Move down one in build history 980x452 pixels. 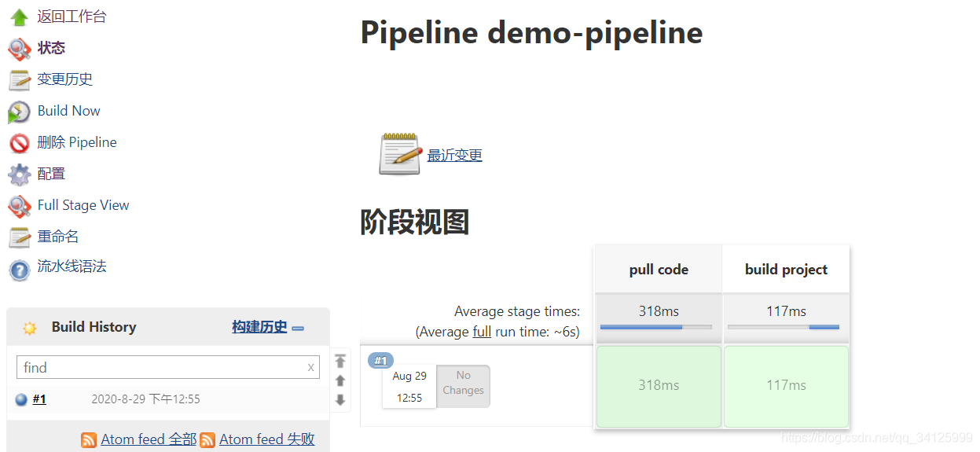(x=340, y=400)
